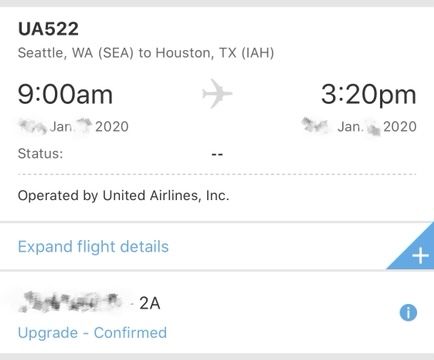
Task: Click the gray airplane icon between times
Action: coord(217,94)
